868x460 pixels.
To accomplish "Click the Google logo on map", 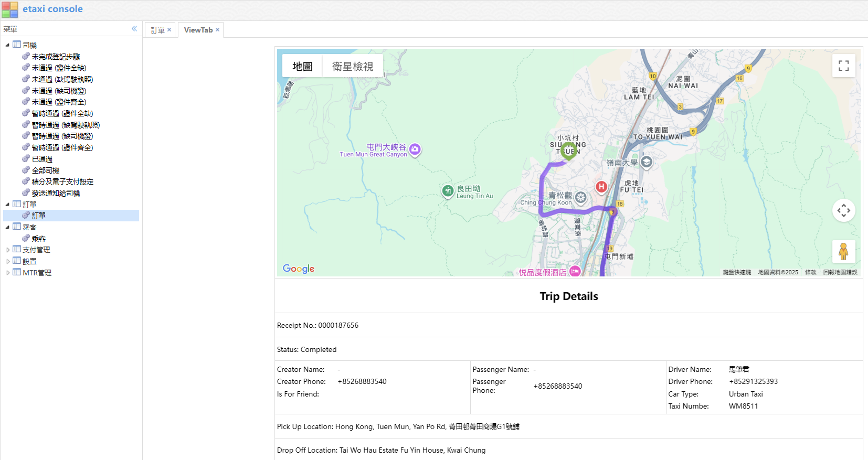I will [299, 269].
